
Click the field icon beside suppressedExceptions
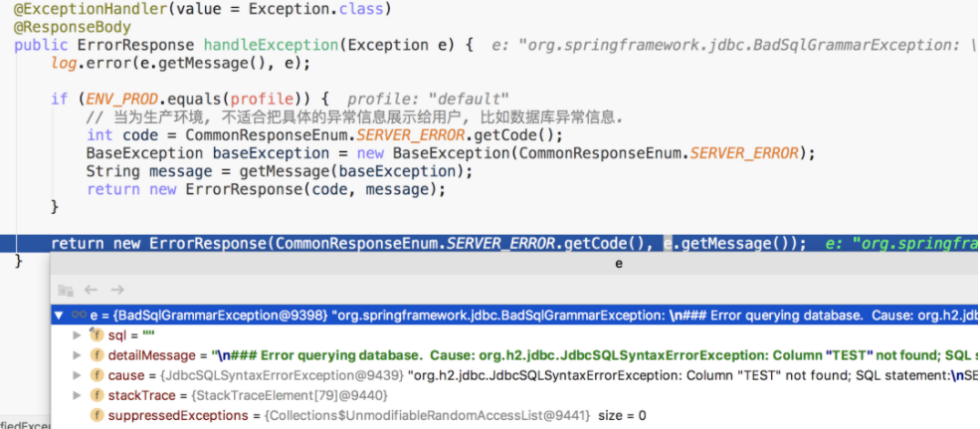coord(97,416)
